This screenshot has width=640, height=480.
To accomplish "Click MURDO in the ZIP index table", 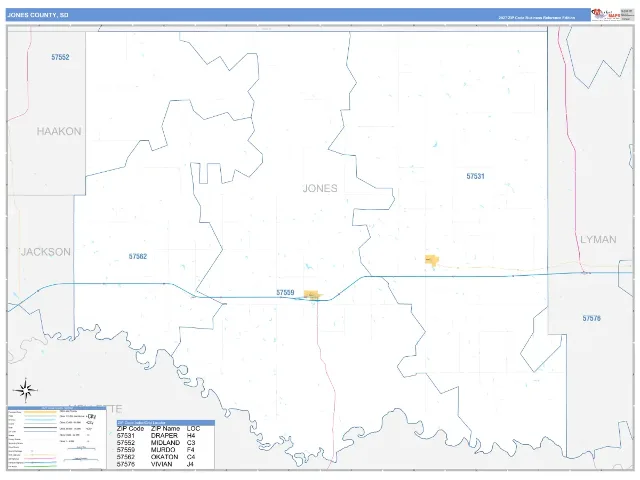I will 163,450.
